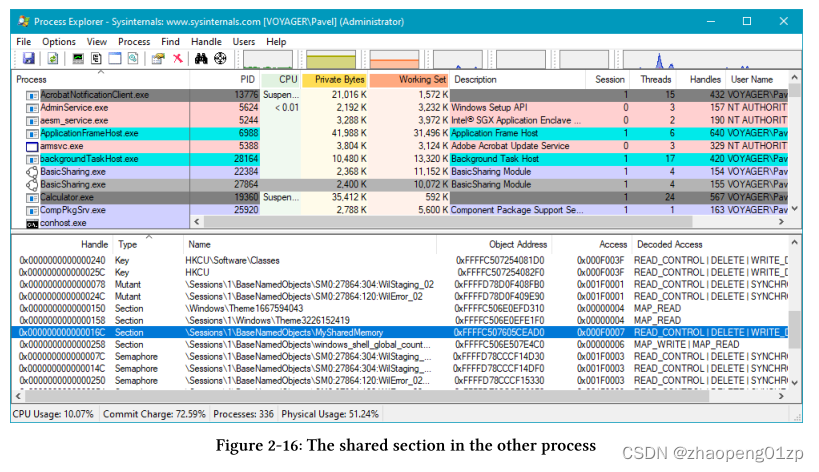Sort by the Session column header
Screen dimensions: 819x472
(x=606, y=79)
